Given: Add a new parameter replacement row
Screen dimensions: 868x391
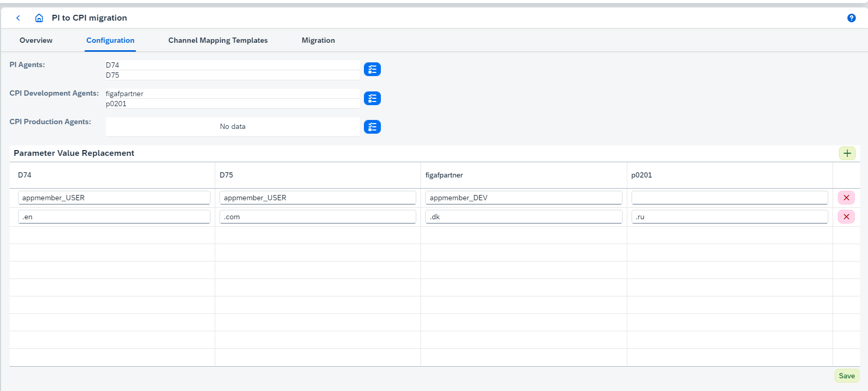Looking at the screenshot, I should click(x=847, y=153).
